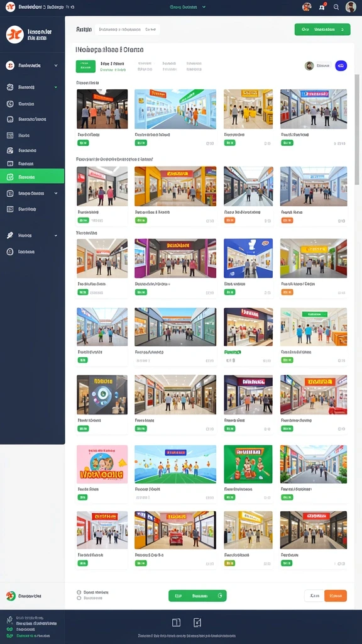Open notifications bell with red badge
The height and width of the screenshot is (644, 362).
(x=322, y=6)
